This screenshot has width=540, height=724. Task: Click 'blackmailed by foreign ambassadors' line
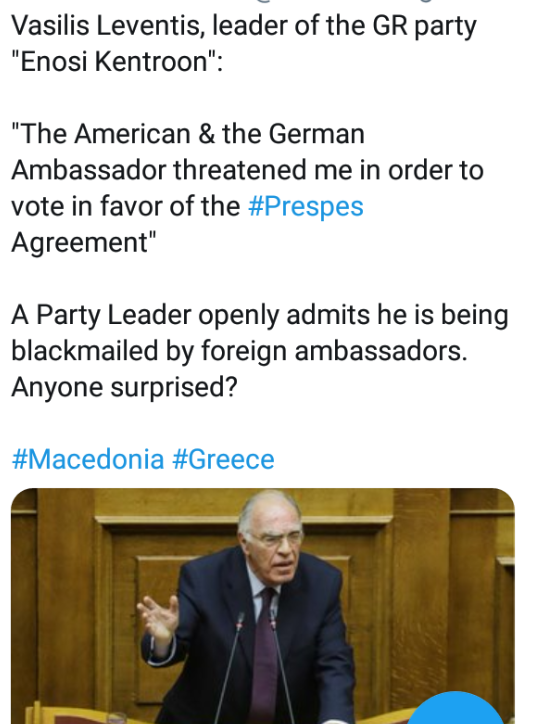click(239, 351)
